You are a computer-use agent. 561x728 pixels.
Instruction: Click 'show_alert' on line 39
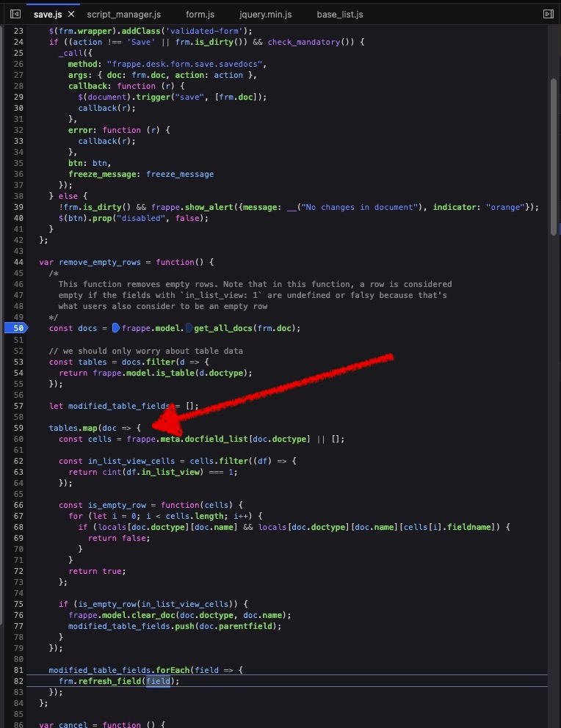[x=209, y=207]
